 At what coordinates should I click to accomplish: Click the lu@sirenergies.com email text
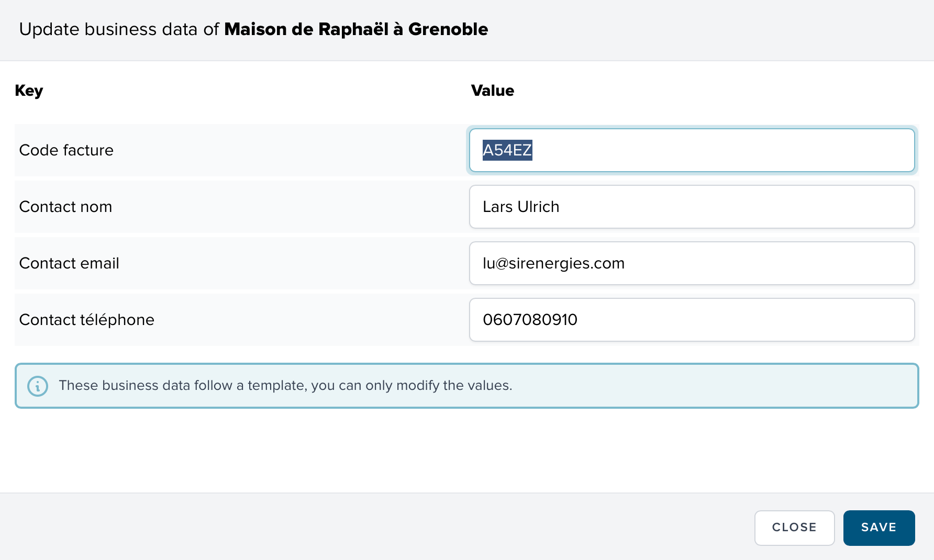click(553, 264)
